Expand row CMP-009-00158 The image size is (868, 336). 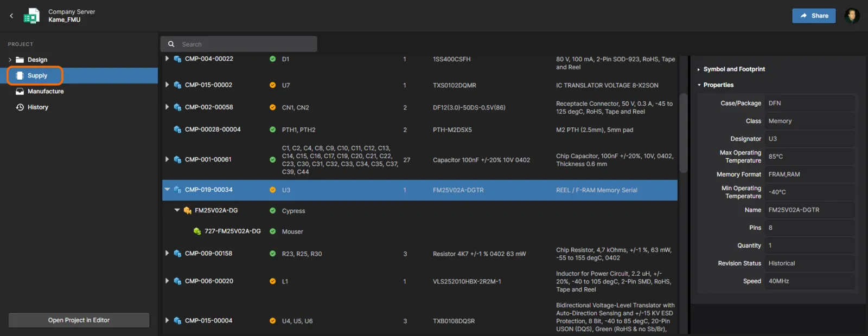167,253
